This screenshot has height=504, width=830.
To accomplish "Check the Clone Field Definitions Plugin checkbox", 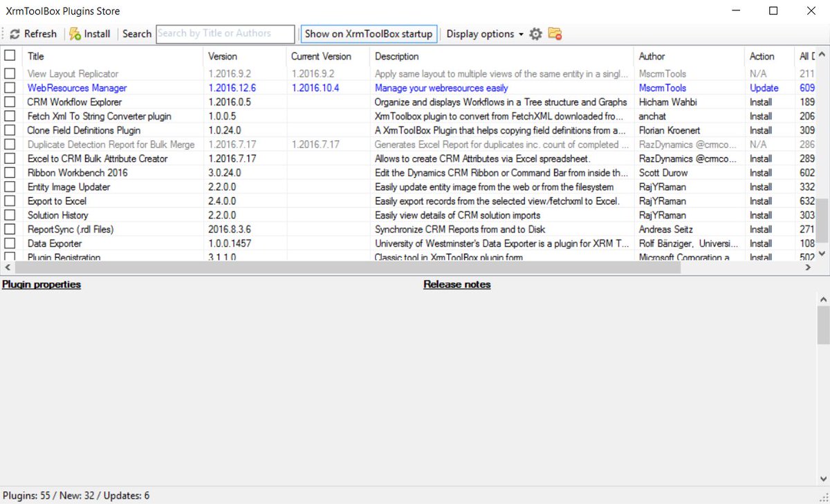I will click(x=10, y=130).
